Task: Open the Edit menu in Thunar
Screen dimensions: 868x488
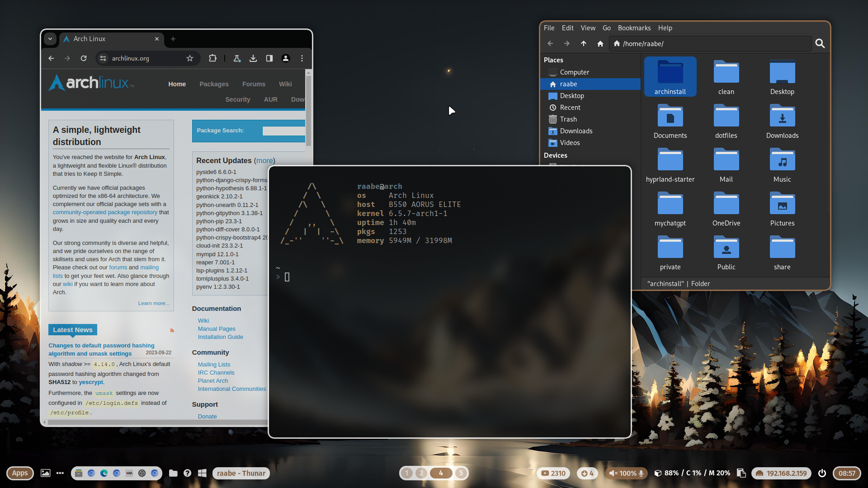Action: point(566,28)
